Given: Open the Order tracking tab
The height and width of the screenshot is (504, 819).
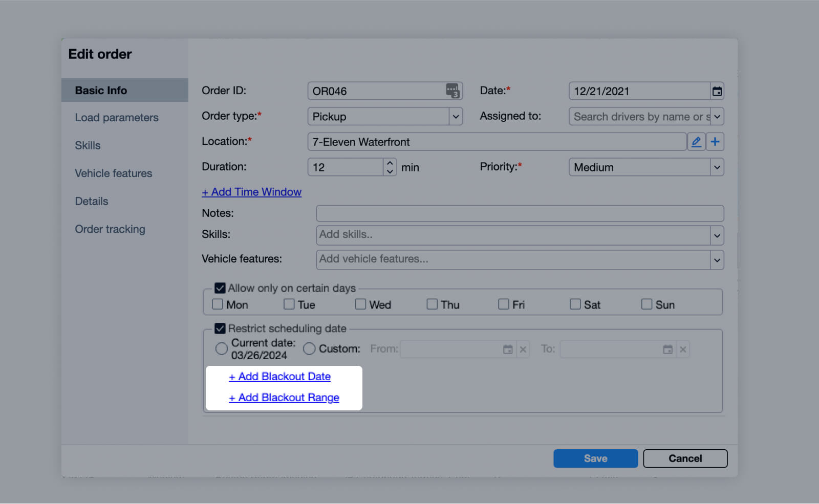Looking at the screenshot, I should click(x=110, y=229).
